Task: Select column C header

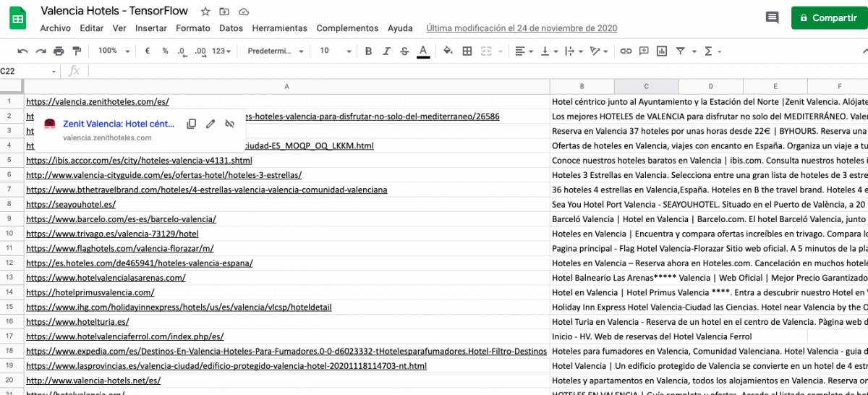Action: (x=646, y=86)
